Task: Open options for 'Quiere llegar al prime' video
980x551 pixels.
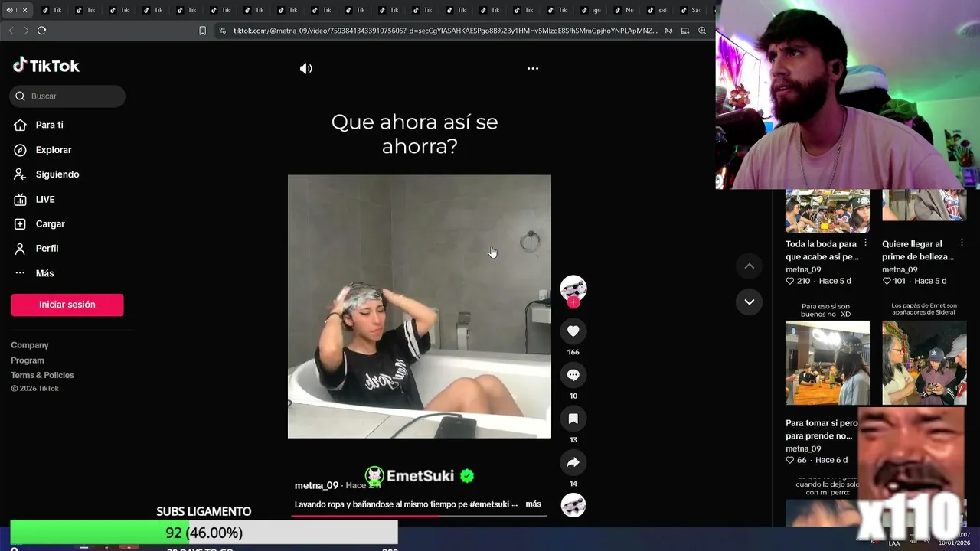Action: [962, 243]
